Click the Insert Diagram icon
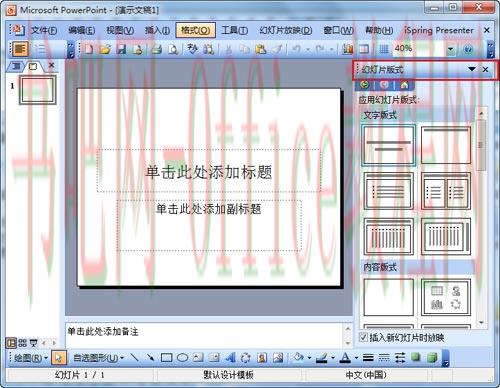The width and height of the screenshot is (500, 388). pyautogui.click(x=246, y=358)
